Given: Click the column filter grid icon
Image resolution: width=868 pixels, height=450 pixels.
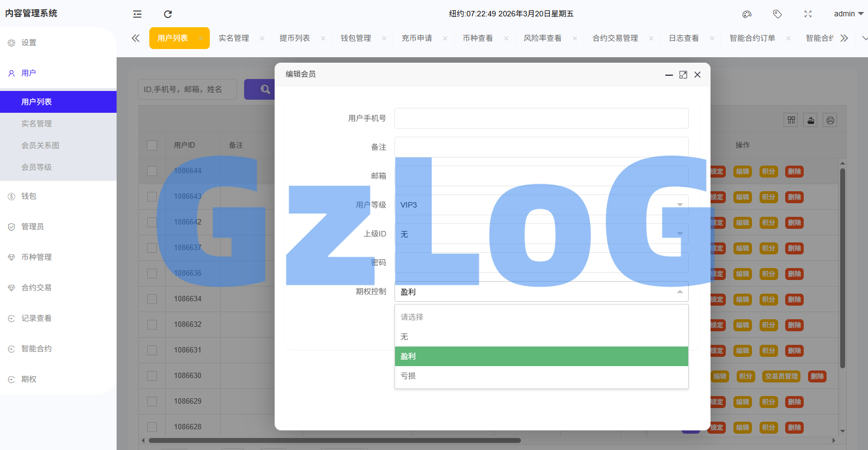Looking at the screenshot, I should coord(791,120).
